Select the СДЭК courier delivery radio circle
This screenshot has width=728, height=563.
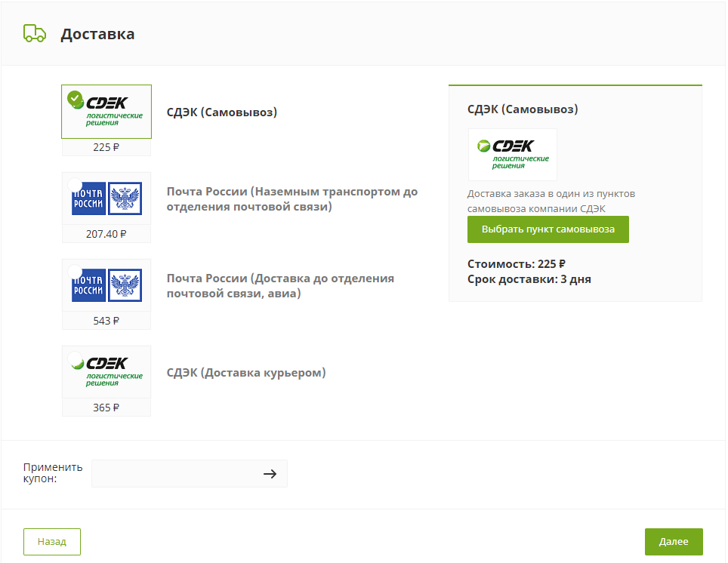tap(75, 358)
